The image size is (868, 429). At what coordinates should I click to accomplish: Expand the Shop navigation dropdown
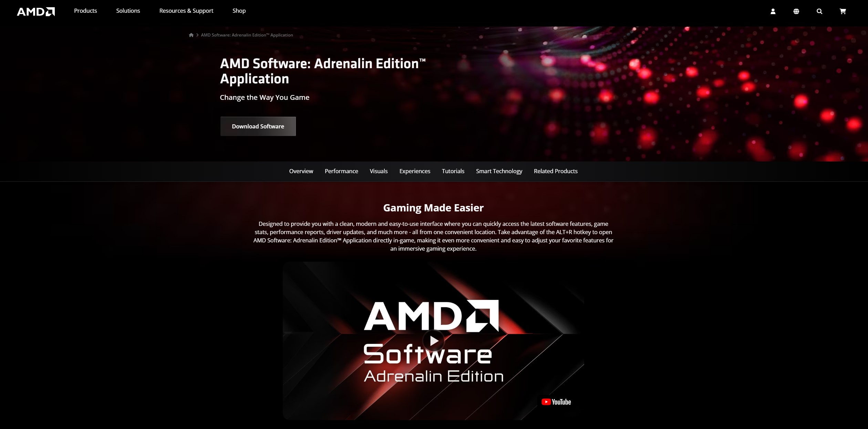(239, 11)
